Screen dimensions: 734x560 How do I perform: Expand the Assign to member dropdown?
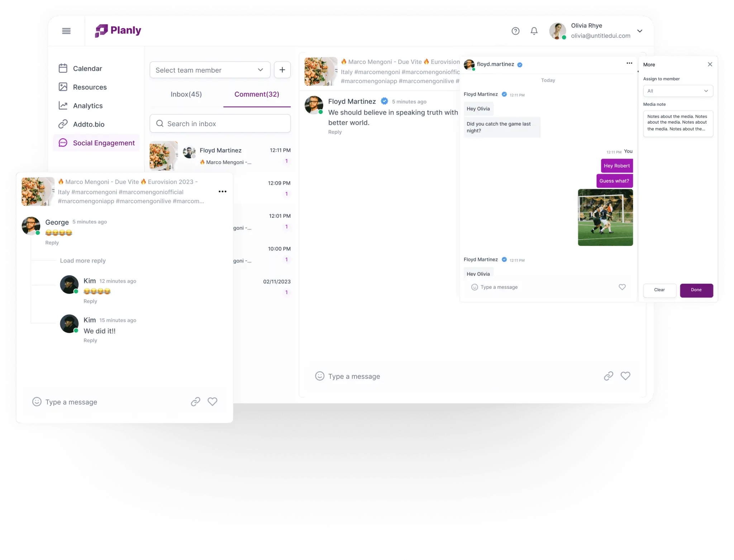pos(677,91)
